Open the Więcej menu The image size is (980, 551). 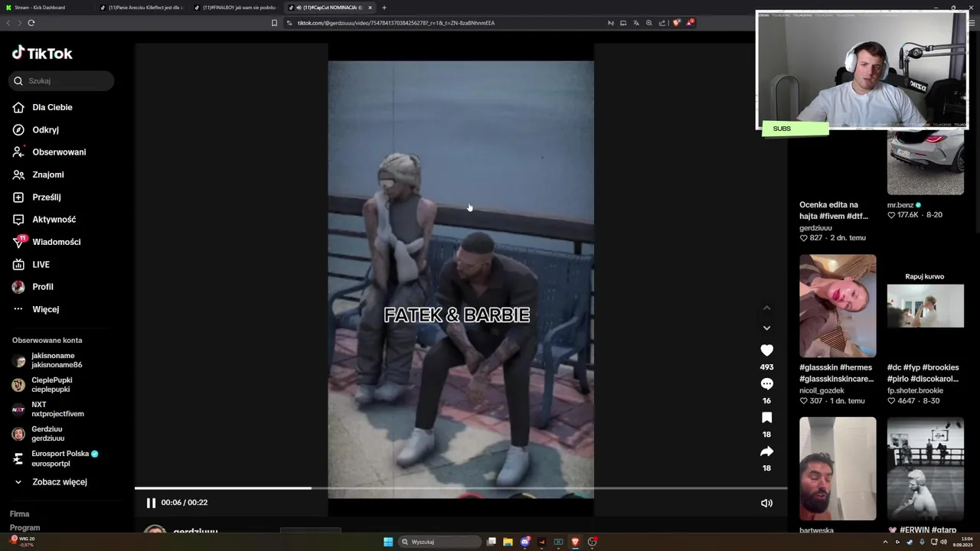[x=45, y=309]
